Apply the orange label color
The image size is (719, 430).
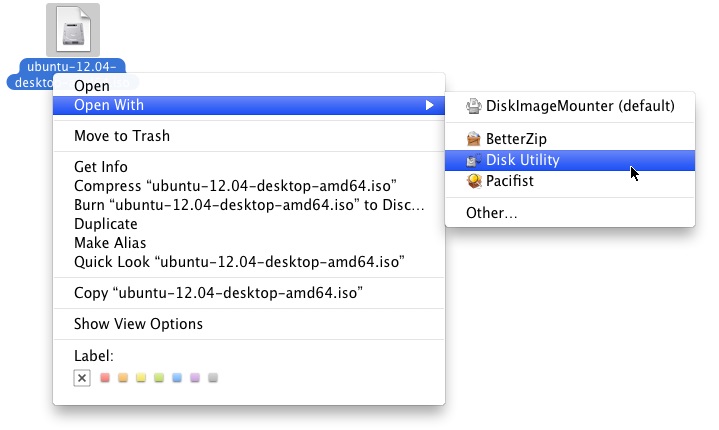pyautogui.click(x=123, y=377)
